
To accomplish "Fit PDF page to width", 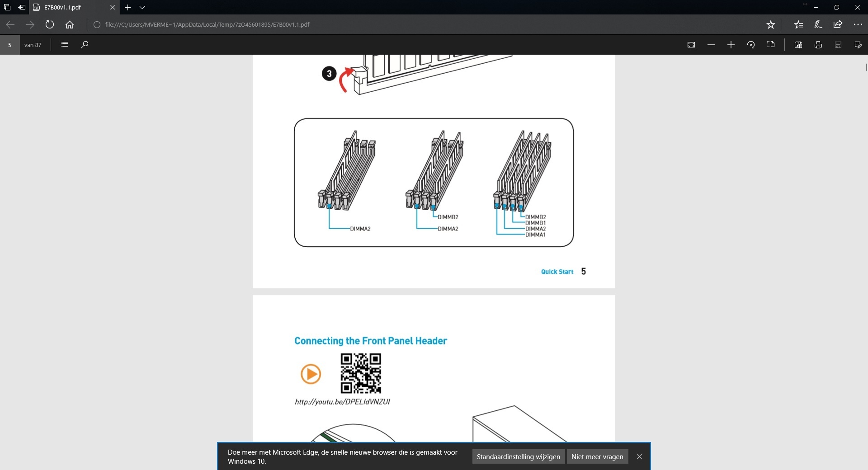I will 691,45.
